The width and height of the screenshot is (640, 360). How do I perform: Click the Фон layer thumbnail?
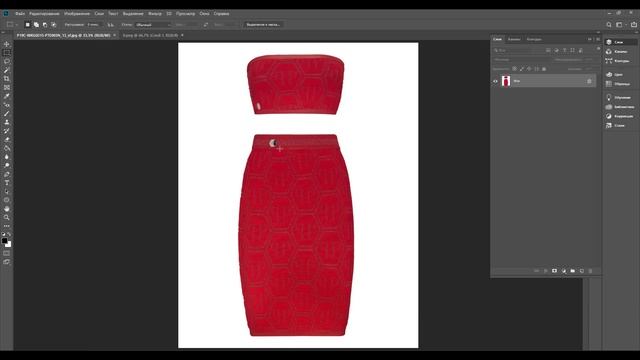click(x=506, y=81)
